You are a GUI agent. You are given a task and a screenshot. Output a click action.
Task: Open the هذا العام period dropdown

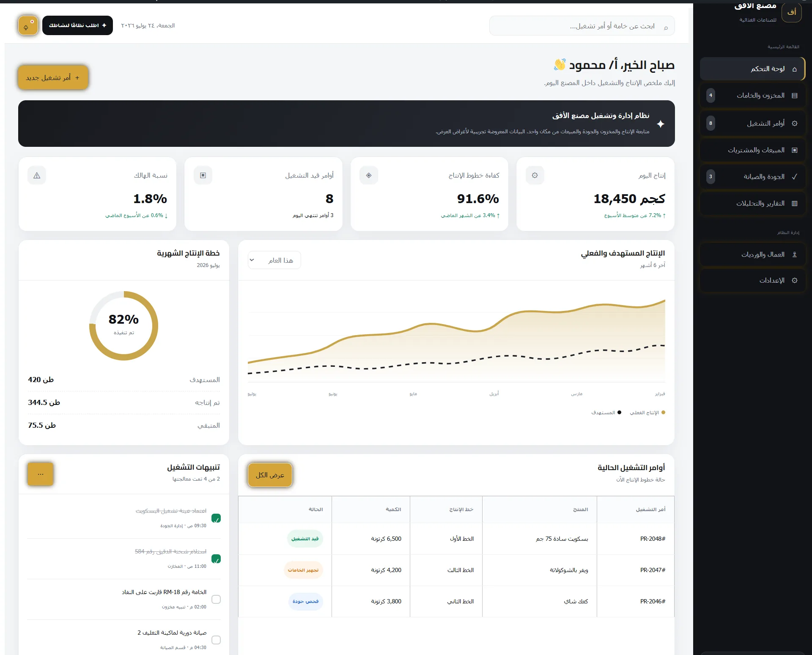[x=274, y=260]
